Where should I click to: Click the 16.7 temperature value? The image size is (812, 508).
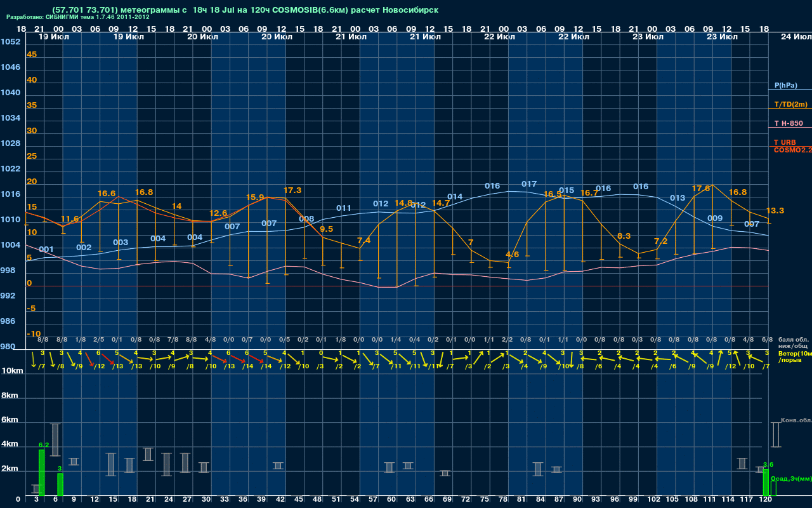pos(589,193)
